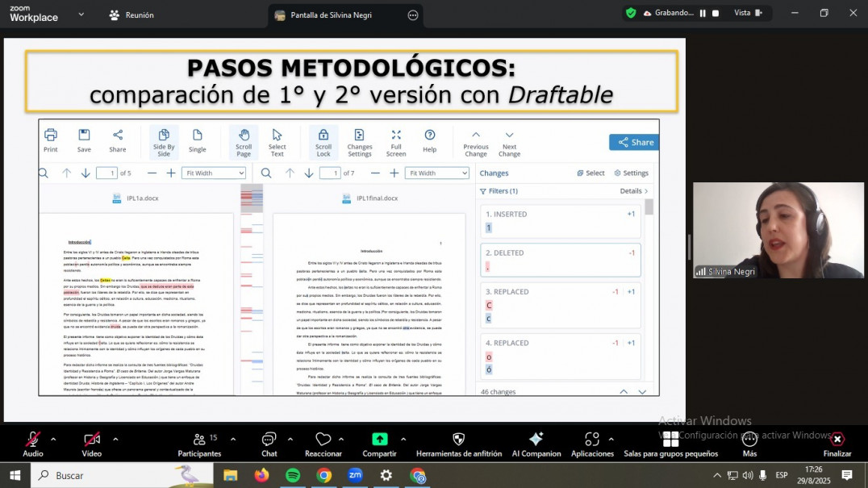The height and width of the screenshot is (488, 868).
Task: Click the Changes list vertical scrollbar
Action: pos(649,207)
